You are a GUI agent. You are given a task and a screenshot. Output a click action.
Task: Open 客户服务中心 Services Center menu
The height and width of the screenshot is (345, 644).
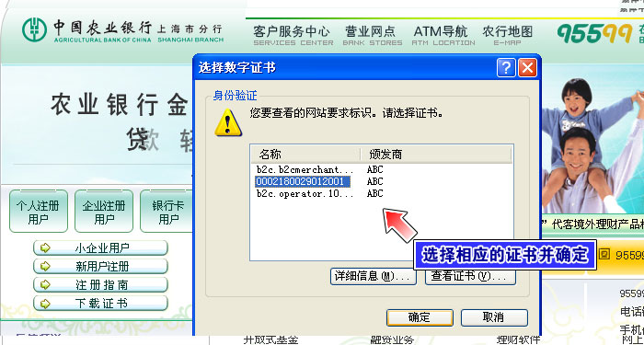(x=293, y=36)
